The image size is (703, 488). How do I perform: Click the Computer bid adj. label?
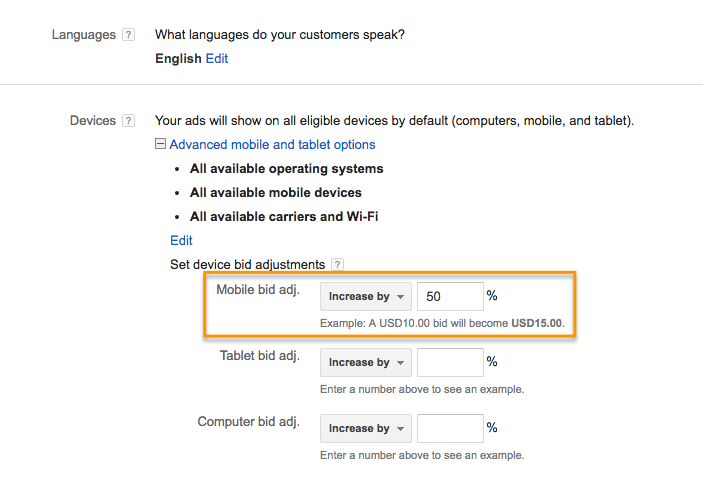pos(249,422)
